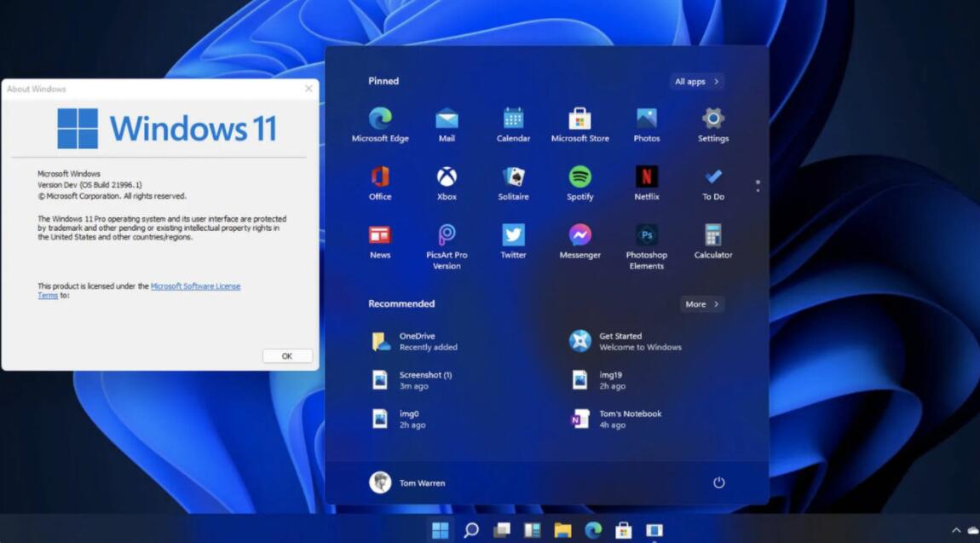980x543 pixels.
Task: Click the taskbar Search icon
Action: tap(470, 530)
